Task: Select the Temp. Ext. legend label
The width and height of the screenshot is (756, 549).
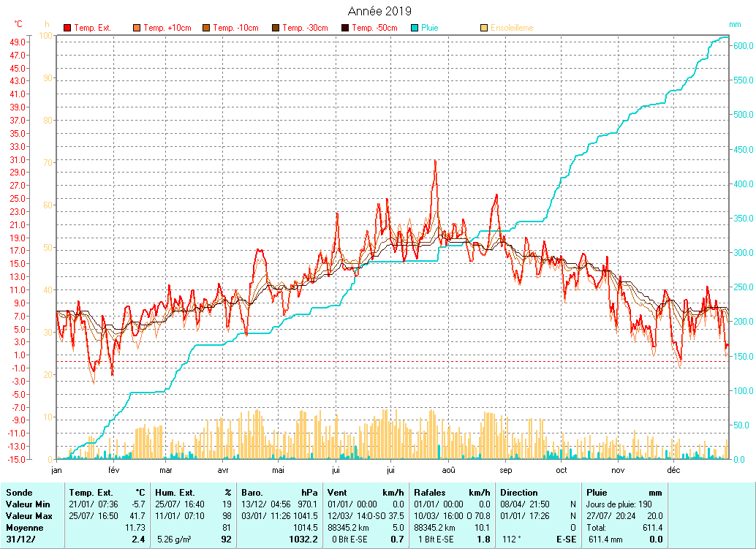Action: coord(93,28)
